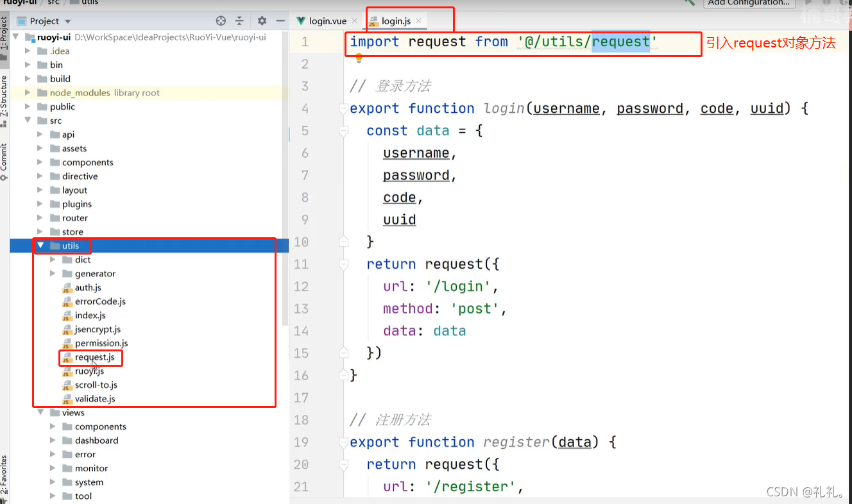Close the login.js tab
The width and height of the screenshot is (852, 504).
pyautogui.click(x=418, y=21)
